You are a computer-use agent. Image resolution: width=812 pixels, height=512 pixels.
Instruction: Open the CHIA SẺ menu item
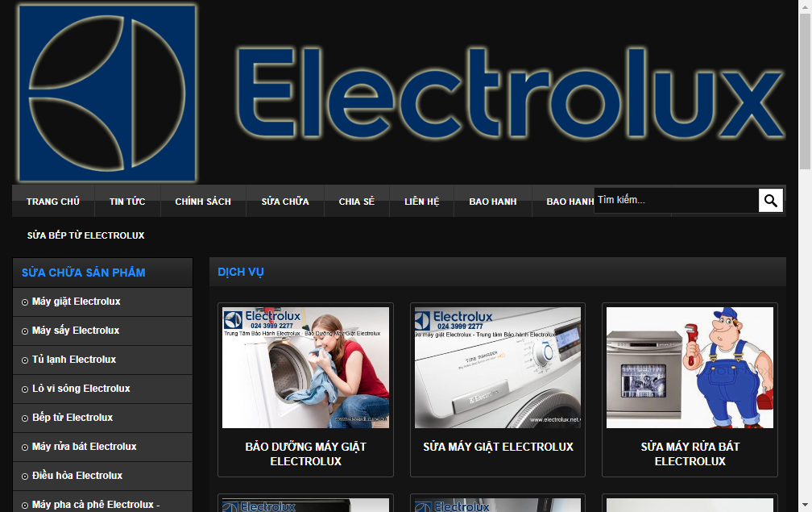point(356,202)
